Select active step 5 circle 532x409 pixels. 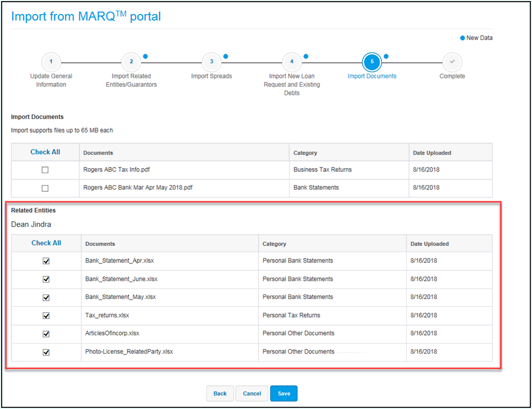(x=372, y=62)
